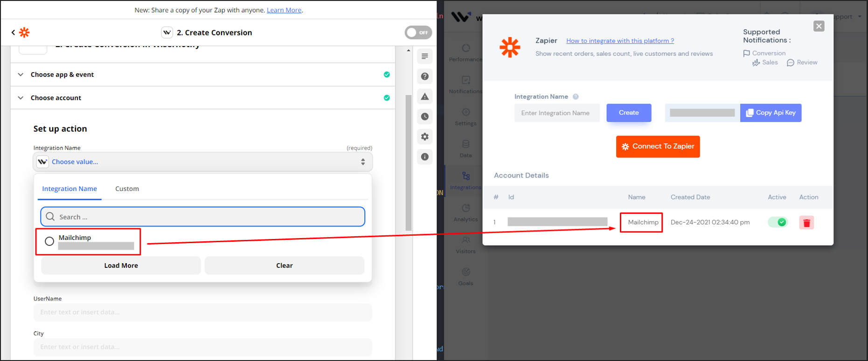The image size is (868, 361).
Task: Go back using the left chevron arrow
Action: (x=13, y=32)
